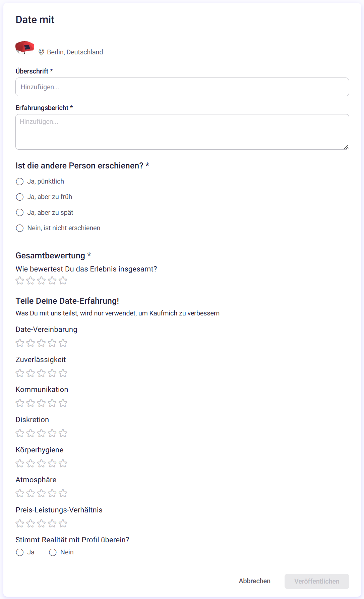Image resolution: width=364 pixels, height=599 pixels.
Task: Choose 'Ja, aber zu spät' option
Action: pos(20,212)
